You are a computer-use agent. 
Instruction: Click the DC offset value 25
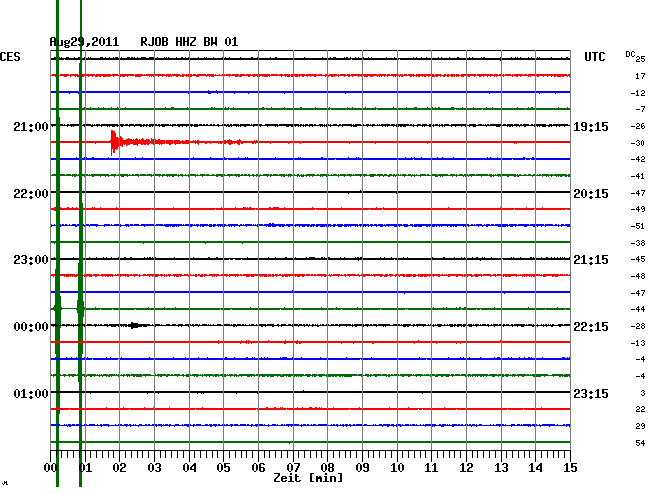click(x=640, y=59)
